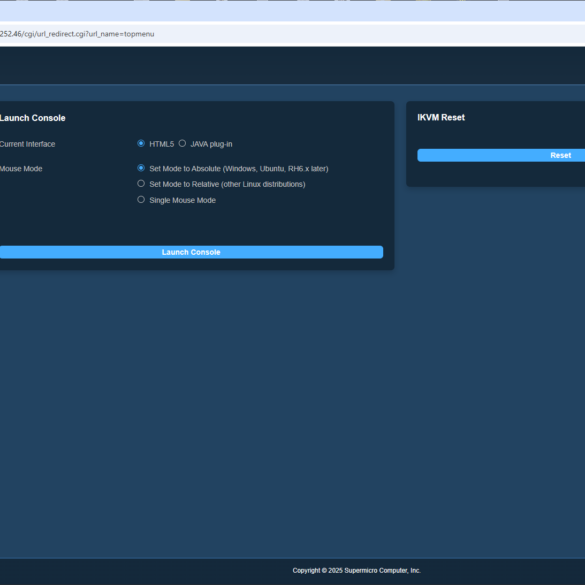Screen dimensions: 585x585
Task: Click the Launch Console panel heading
Action: [32, 118]
